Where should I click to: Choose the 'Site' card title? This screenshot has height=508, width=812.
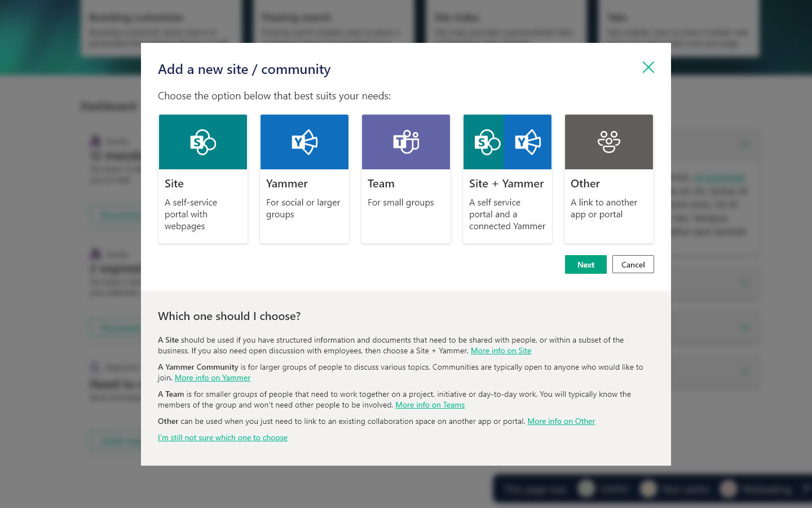pos(174,183)
